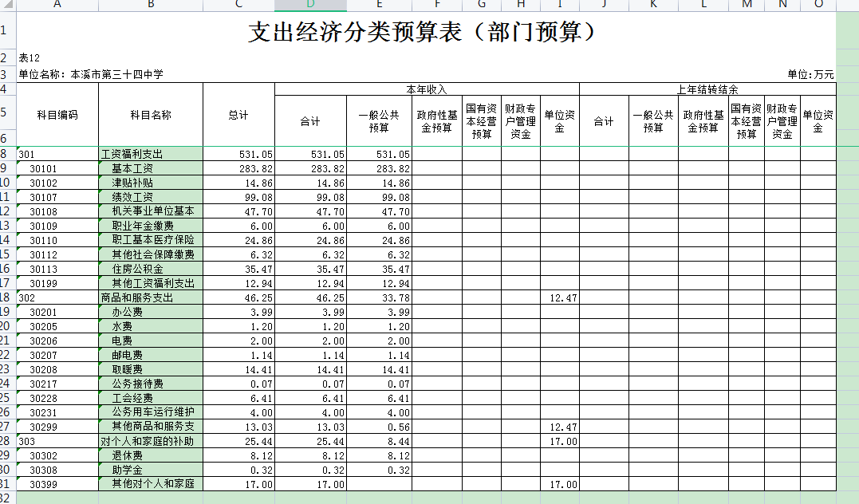859x504 pixels.
Task: Select 一般公共预算 header under 本年收入
Action: pyautogui.click(x=379, y=121)
